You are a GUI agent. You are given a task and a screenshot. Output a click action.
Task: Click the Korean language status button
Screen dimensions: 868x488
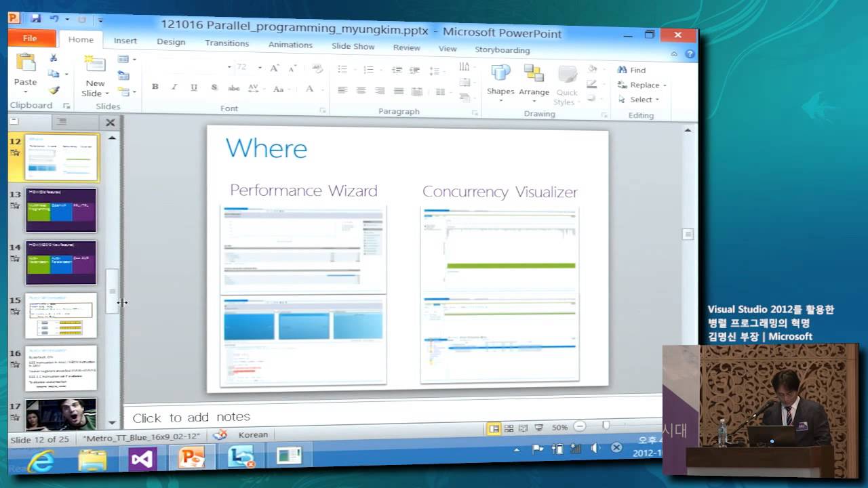click(254, 435)
